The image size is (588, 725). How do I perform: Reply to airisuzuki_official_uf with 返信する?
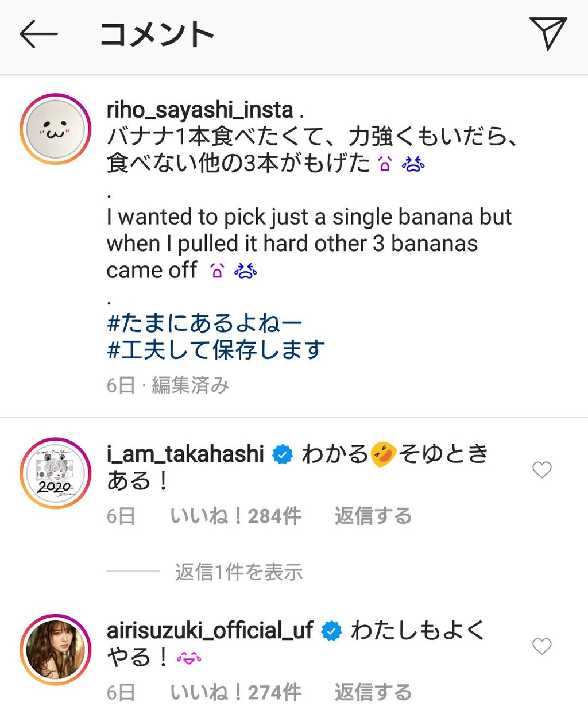coord(373,692)
